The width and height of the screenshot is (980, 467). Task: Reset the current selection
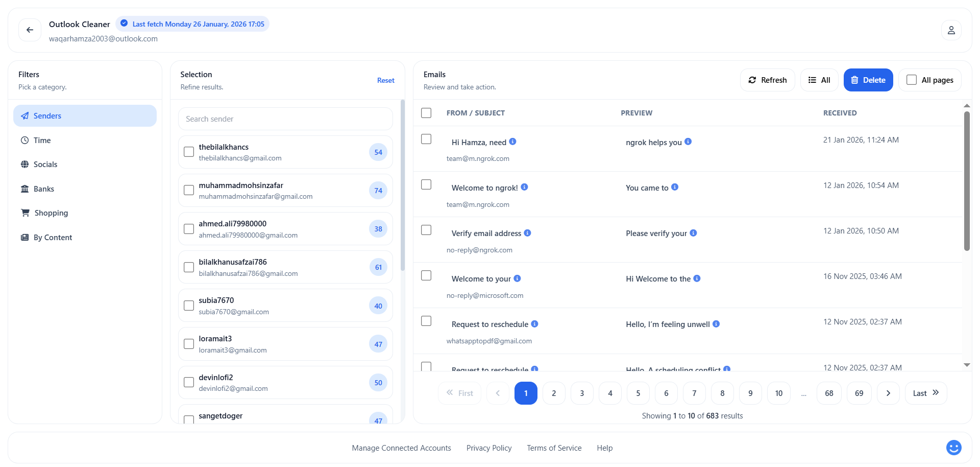[x=385, y=80]
